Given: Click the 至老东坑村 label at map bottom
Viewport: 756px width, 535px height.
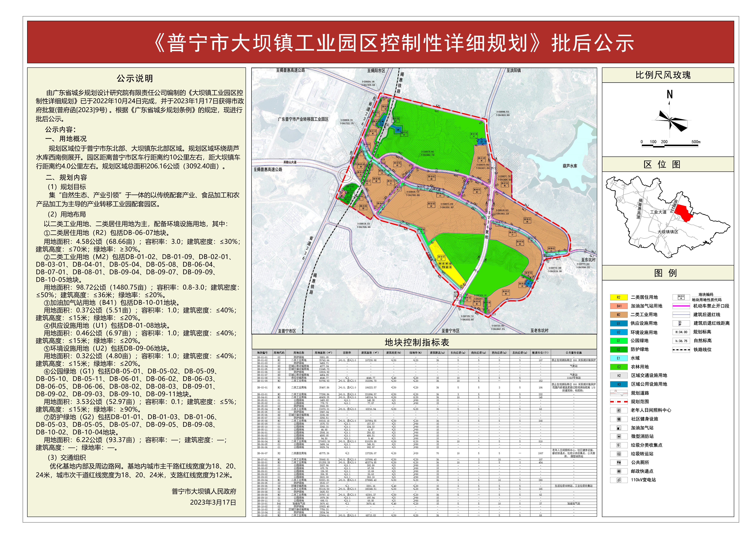Looking at the screenshot, I should 539,330.
